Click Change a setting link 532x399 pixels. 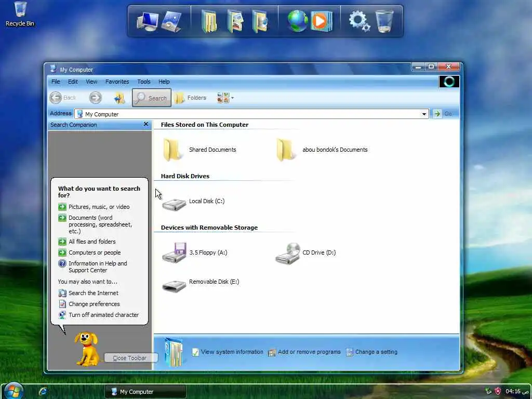[371, 352]
